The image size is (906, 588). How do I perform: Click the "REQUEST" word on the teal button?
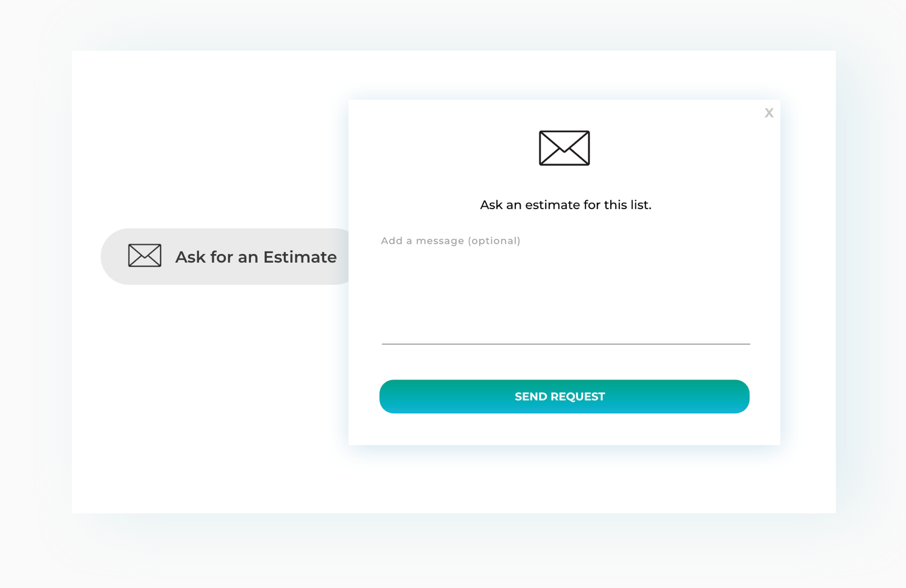[x=578, y=397]
